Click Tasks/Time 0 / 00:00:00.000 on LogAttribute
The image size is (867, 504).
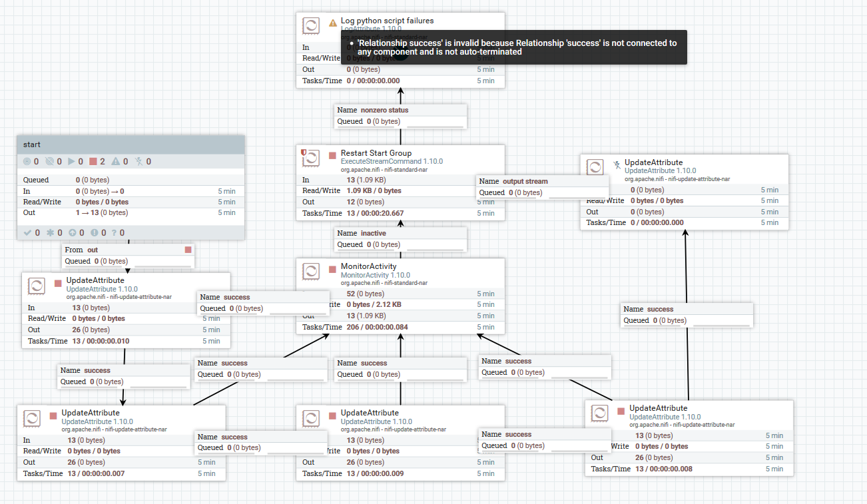coord(373,81)
